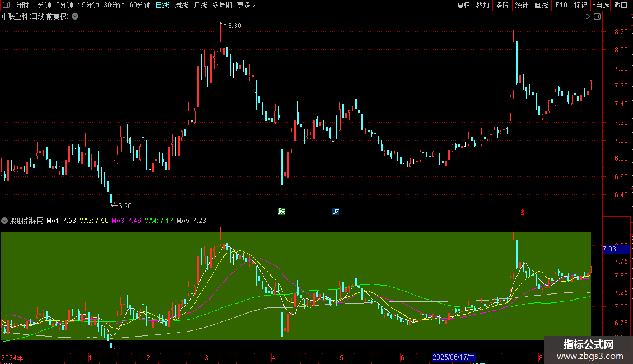Open the 股朋指标网 indicator dropdown arrow

[4, 221]
